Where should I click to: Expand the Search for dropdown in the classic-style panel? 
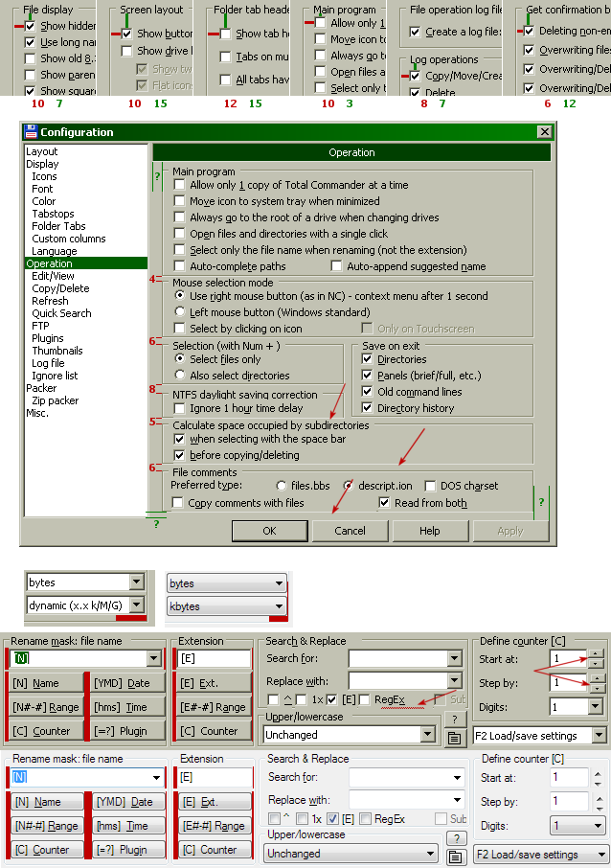coord(454,658)
